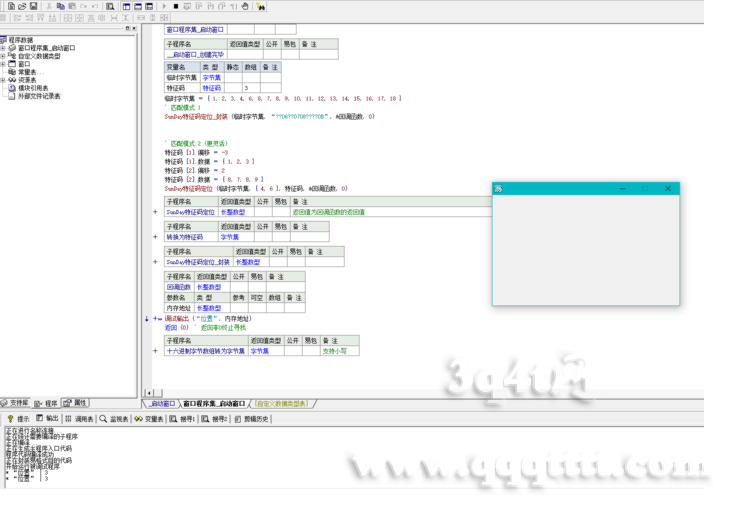
Task: Click the Stop black-square toolbar icon
Action: tap(176, 6)
